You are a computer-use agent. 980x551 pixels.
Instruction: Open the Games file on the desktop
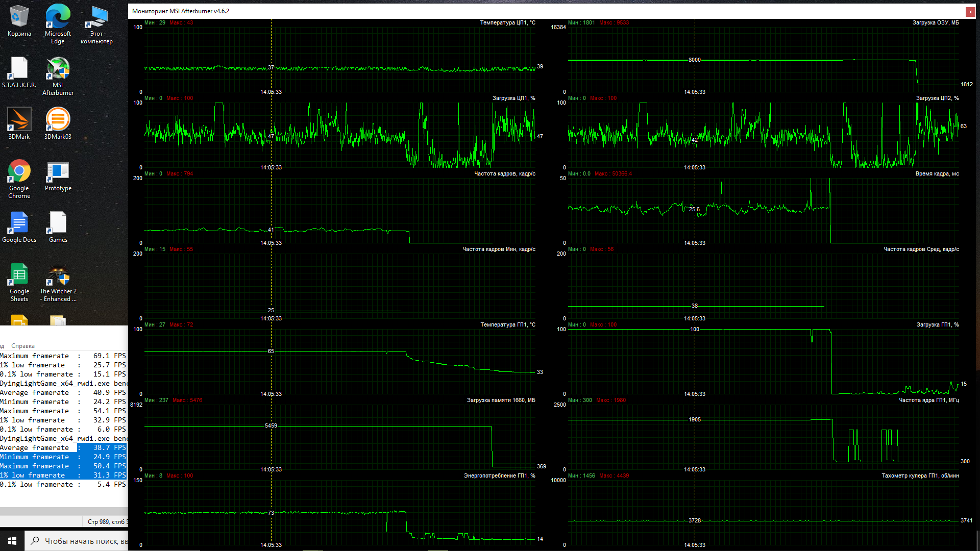[x=58, y=223]
